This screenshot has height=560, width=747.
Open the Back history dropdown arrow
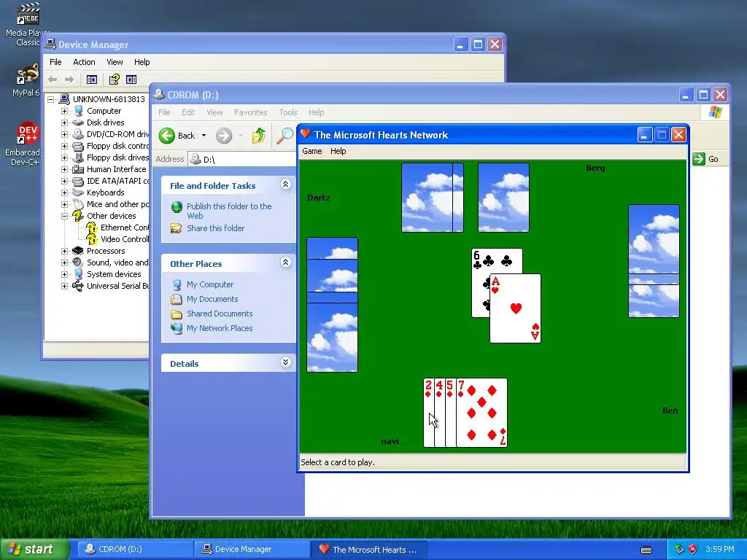click(x=204, y=136)
